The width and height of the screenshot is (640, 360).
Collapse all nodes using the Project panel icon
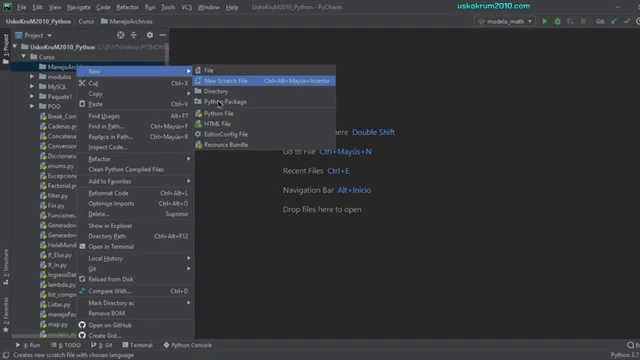click(x=133, y=35)
